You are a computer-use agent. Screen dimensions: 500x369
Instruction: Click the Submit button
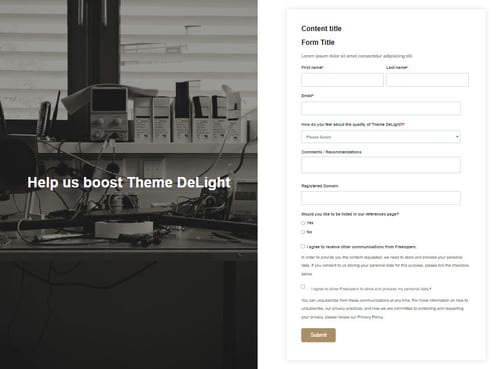point(318,335)
